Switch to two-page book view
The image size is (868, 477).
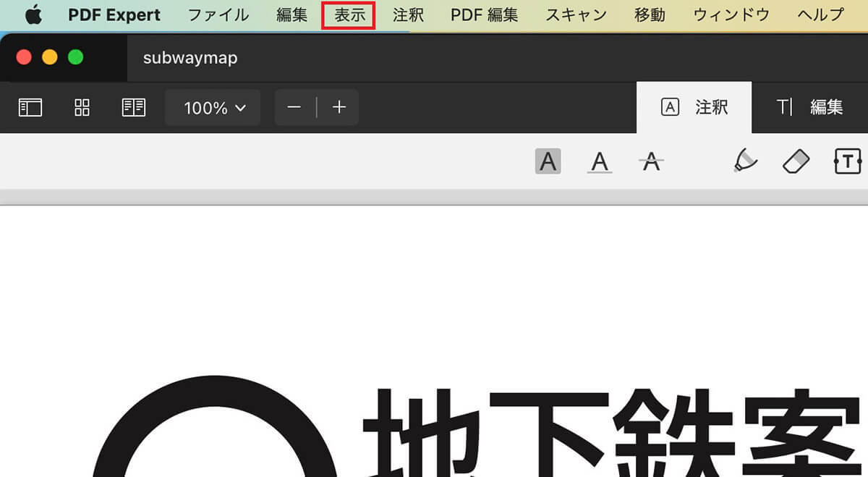pos(134,108)
